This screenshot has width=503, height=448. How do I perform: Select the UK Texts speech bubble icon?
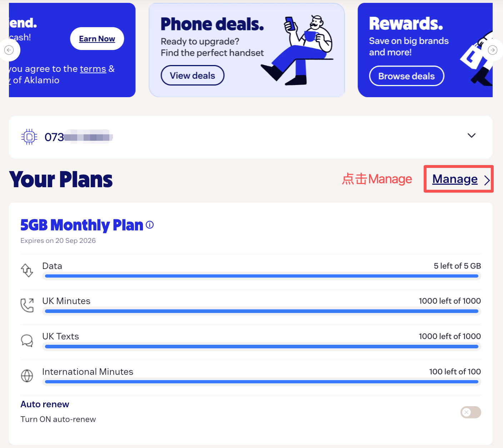click(x=27, y=340)
